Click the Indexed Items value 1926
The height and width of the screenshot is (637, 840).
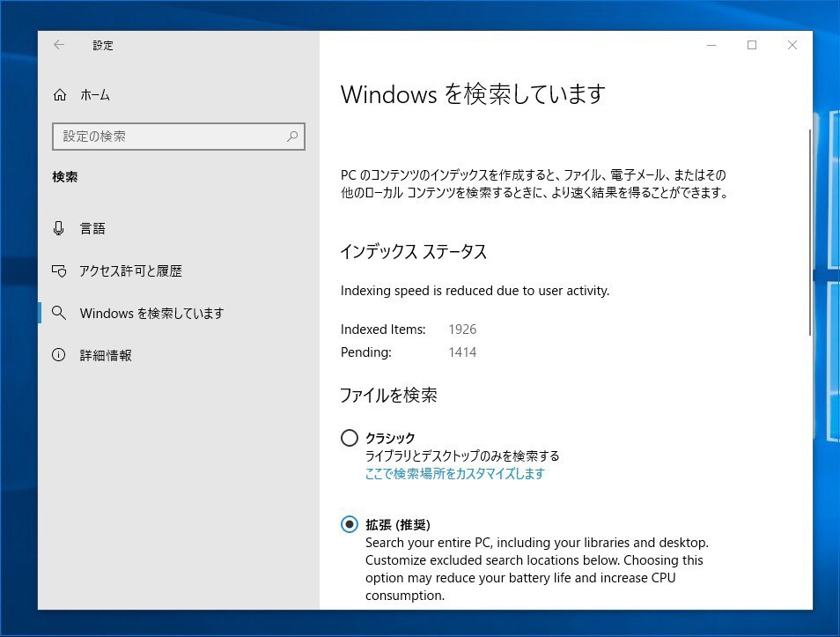click(x=462, y=330)
